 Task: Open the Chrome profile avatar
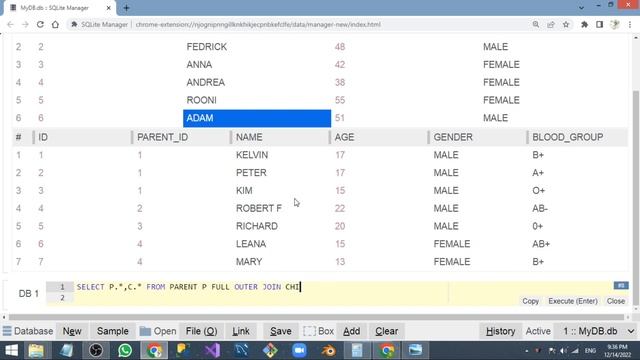point(615,24)
